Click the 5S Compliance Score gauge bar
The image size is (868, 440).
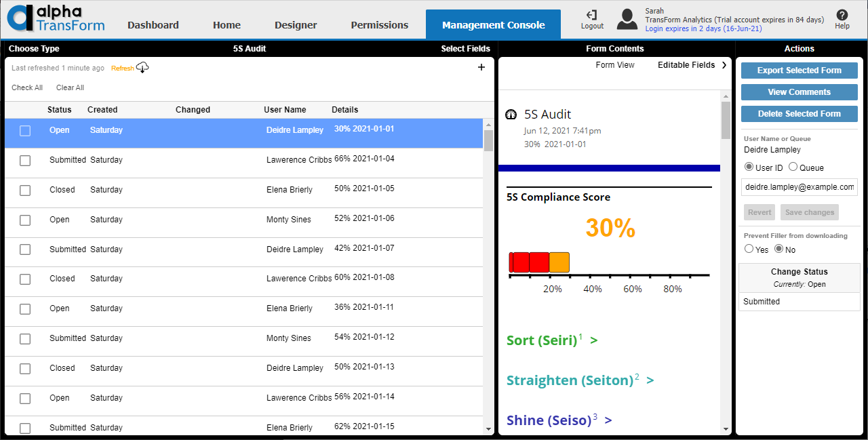pyautogui.click(x=540, y=261)
